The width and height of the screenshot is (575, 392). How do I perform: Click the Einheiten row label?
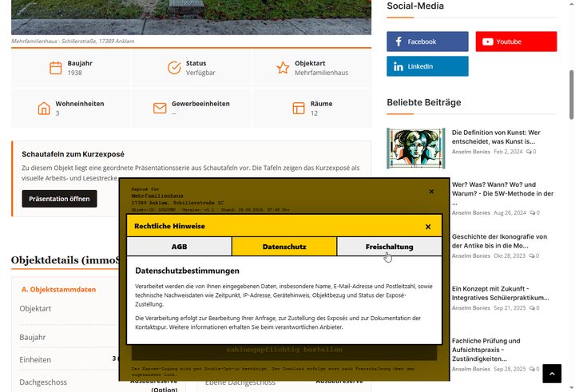pos(35,360)
